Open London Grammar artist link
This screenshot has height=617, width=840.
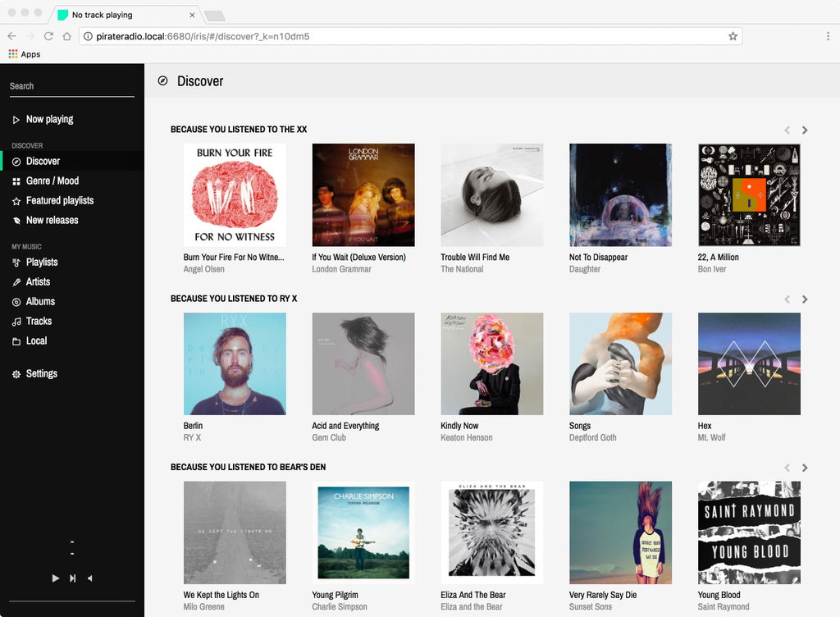click(x=341, y=269)
